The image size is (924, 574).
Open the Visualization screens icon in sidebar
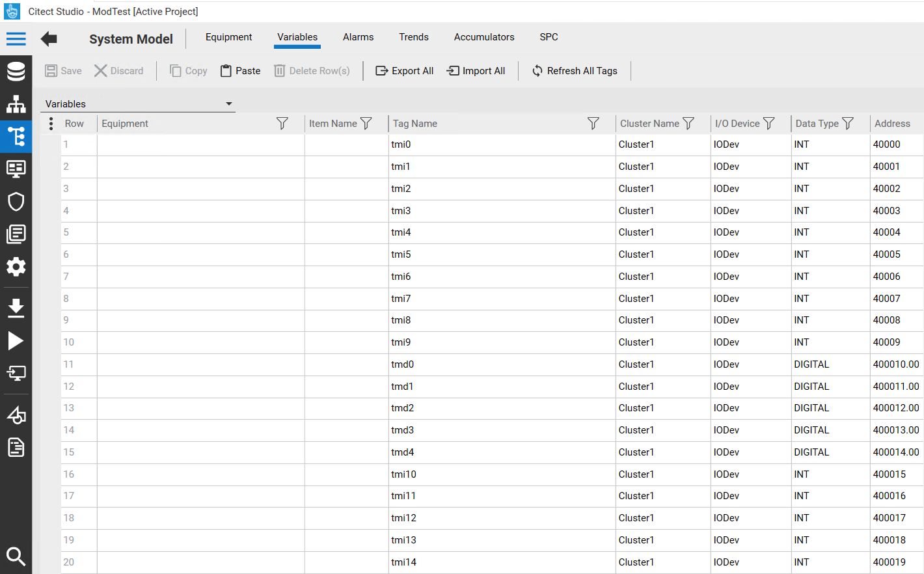click(16, 169)
